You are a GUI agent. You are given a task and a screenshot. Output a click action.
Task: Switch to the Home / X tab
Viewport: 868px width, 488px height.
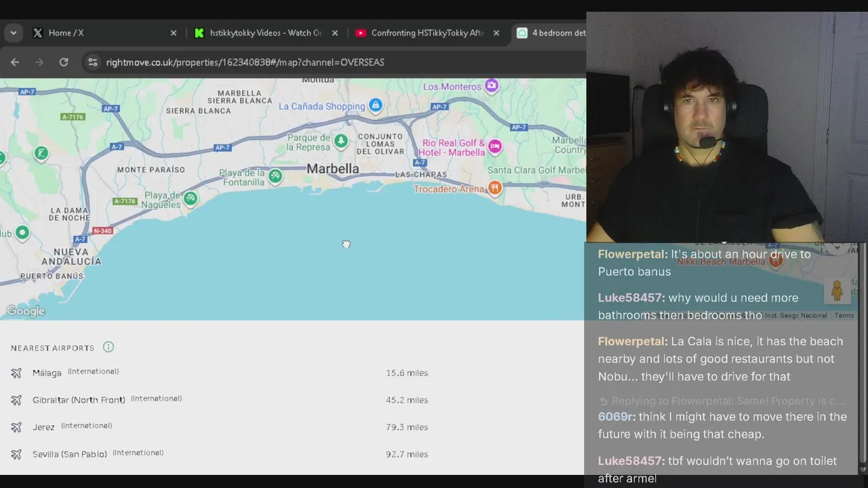(x=105, y=33)
